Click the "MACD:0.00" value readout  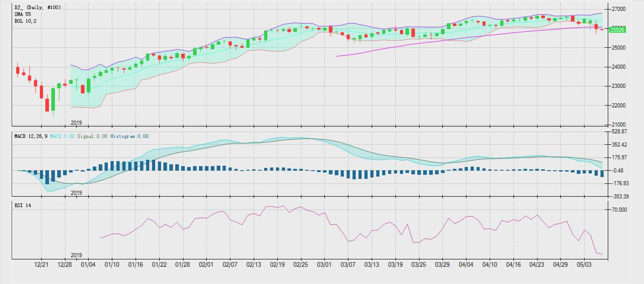[62, 136]
